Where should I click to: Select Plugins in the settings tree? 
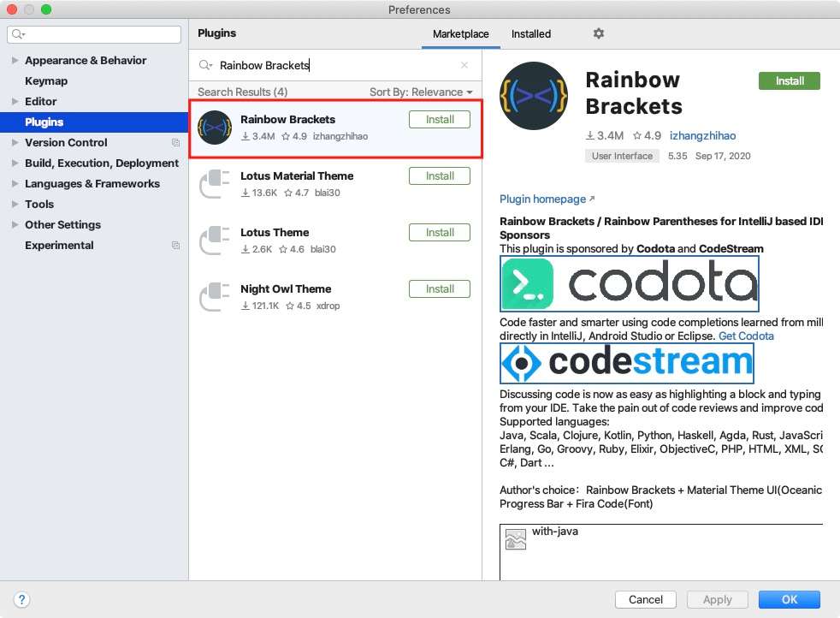point(94,122)
